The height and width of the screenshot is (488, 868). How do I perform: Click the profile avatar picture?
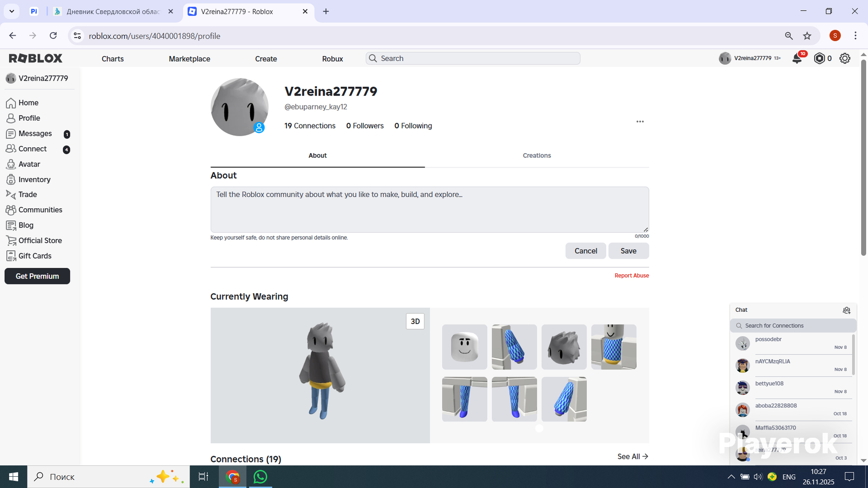(x=239, y=107)
